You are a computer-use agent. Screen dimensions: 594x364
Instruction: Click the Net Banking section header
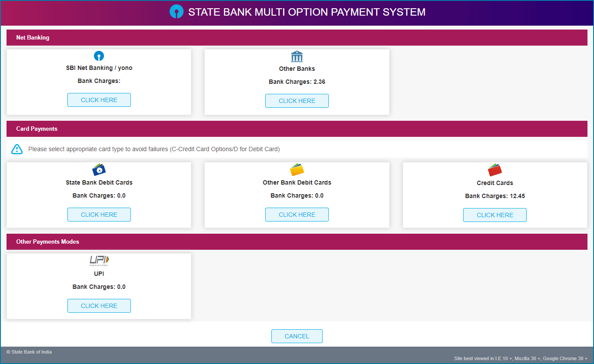pos(33,37)
